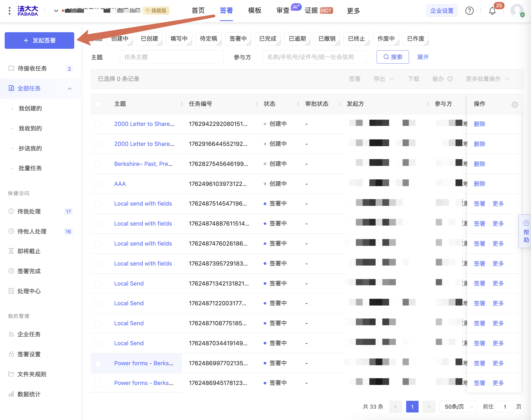Collapse the 全部任务 sidebar section
Image resolution: width=531 pixels, height=420 pixels.
70,89
